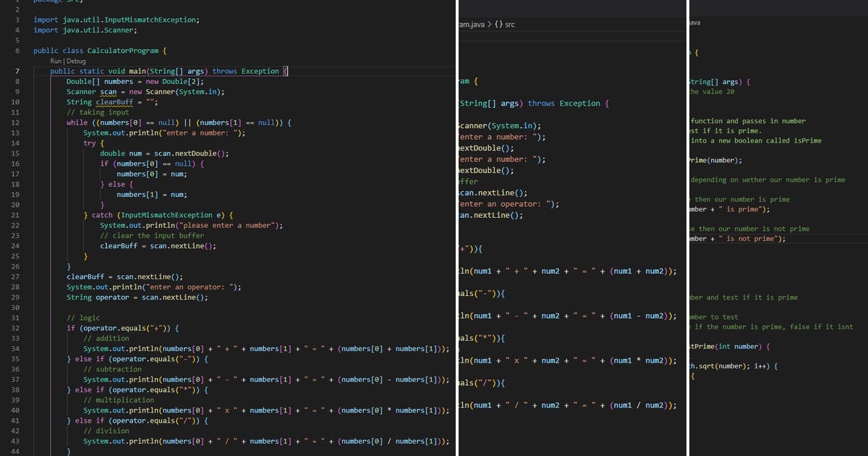Click line number 29 with String operator declaration

point(17,297)
